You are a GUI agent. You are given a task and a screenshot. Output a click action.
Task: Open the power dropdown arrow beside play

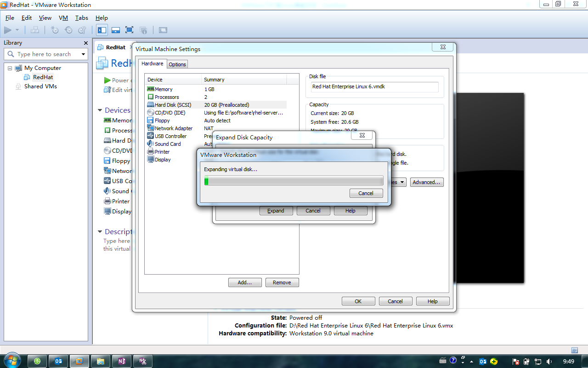click(17, 30)
